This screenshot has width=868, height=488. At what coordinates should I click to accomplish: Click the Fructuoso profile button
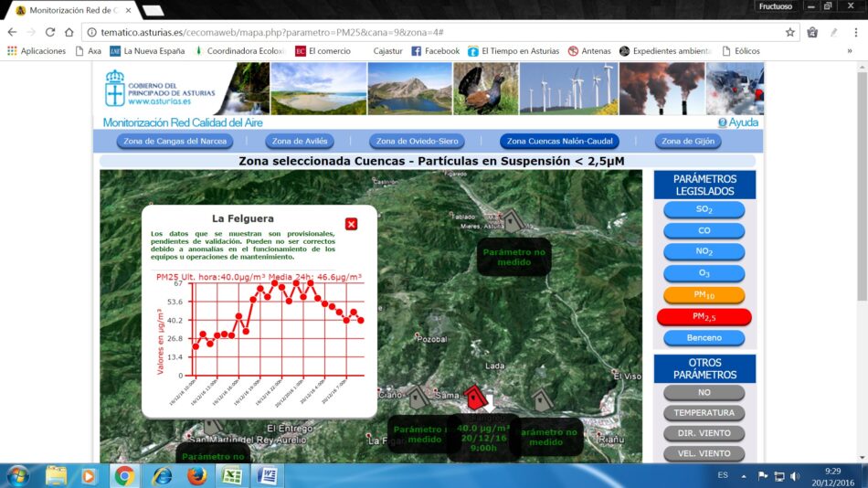tap(776, 6)
